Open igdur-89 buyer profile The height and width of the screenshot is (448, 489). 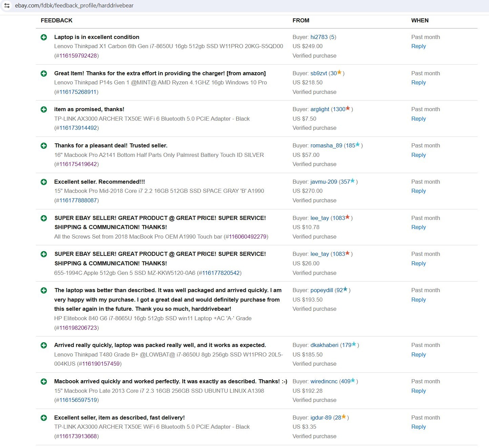[x=321, y=418]
